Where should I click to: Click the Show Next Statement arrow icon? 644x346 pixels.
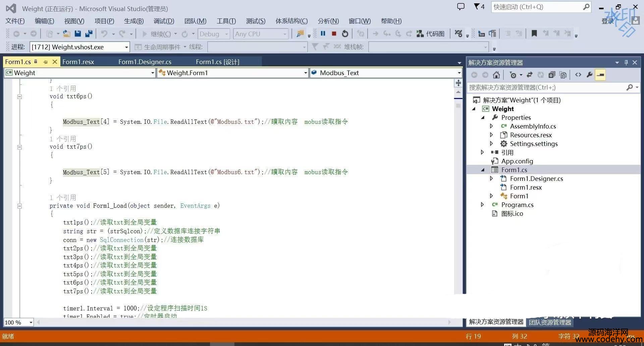(x=376, y=34)
